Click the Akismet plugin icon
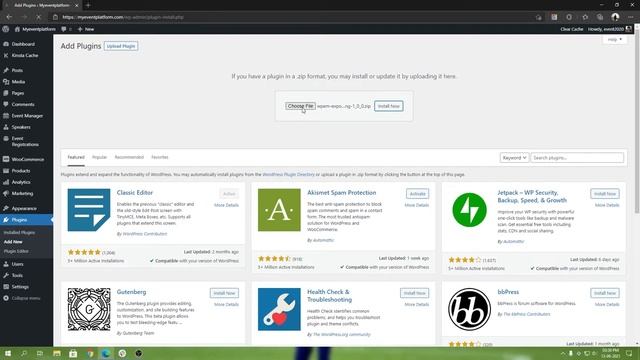Screen dimensions: 640x360 279,210
